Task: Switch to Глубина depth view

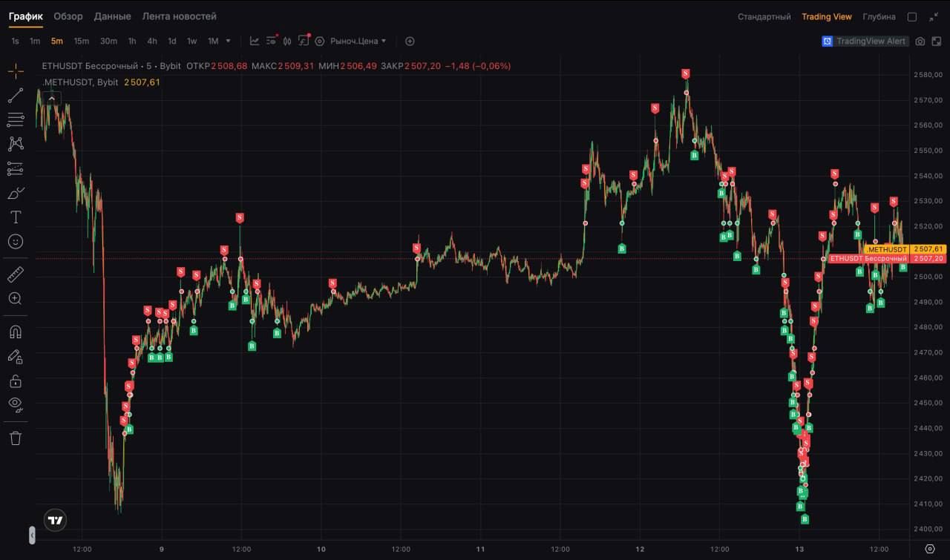Action: [x=879, y=16]
